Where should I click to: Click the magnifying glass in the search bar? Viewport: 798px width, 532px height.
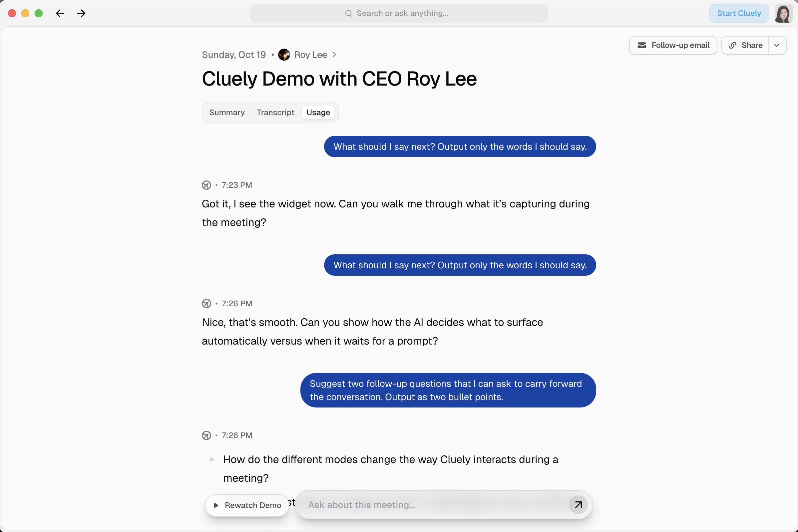(349, 13)
